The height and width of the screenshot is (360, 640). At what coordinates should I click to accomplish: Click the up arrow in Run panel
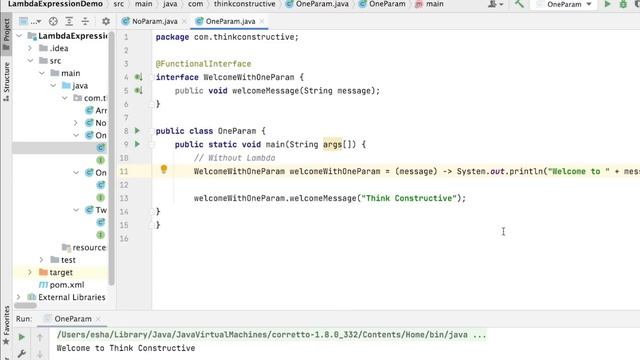tap(40, 337)
